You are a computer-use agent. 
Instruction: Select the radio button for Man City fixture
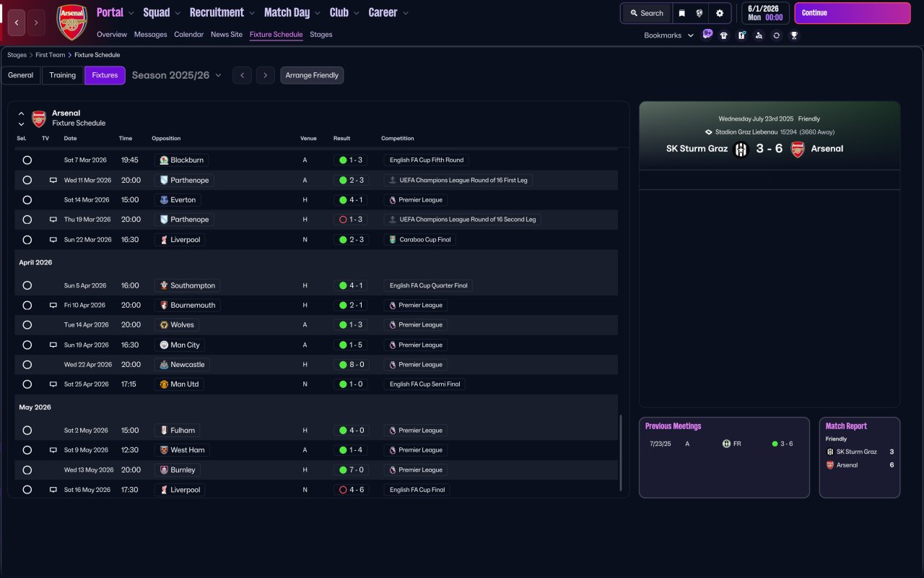point(27,345)
